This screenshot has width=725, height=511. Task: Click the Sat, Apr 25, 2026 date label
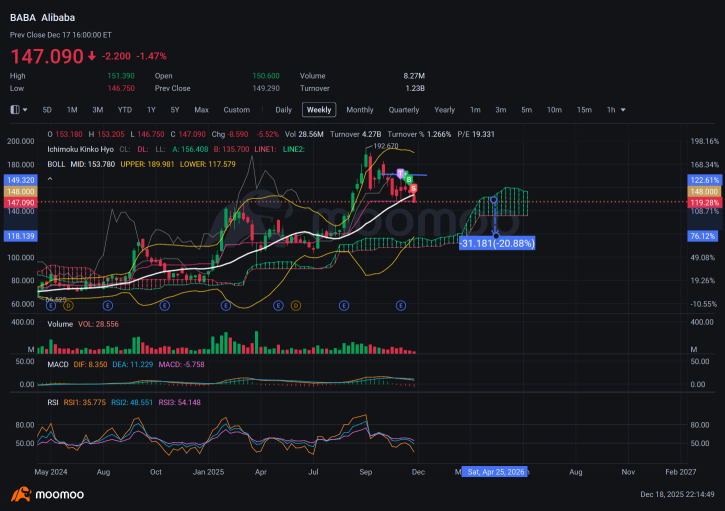[496, 472]
